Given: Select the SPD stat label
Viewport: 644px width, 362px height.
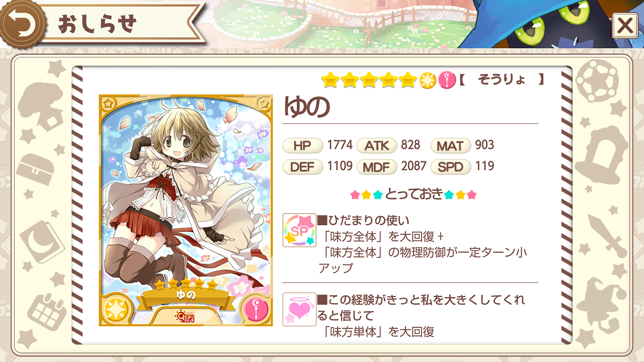Looking at the screenshot, I should click(451, 167).
